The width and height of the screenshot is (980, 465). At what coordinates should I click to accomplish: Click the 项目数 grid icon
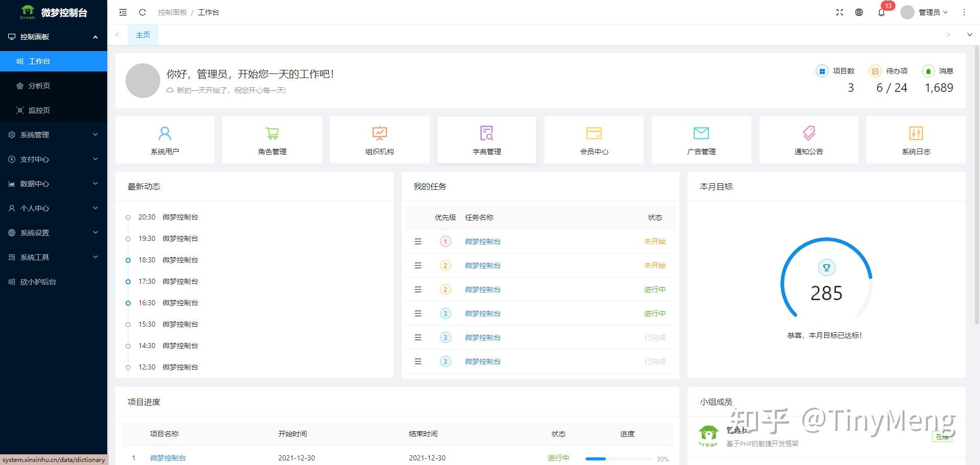click(822, 71)
